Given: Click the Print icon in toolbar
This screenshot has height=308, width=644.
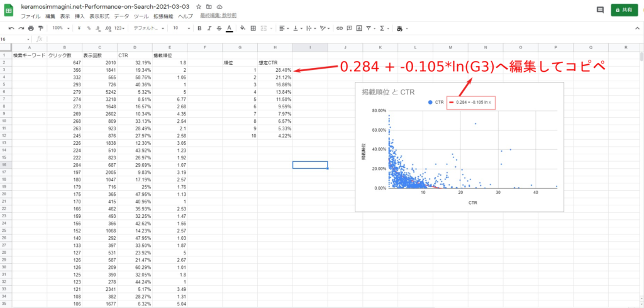Looking at the screenshot, I should pyautogui.click(x=31, y=28).
